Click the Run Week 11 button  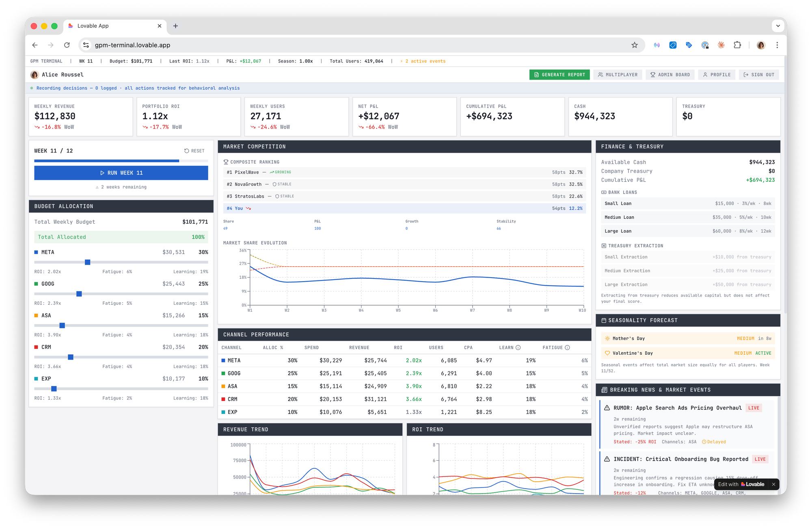121,173
